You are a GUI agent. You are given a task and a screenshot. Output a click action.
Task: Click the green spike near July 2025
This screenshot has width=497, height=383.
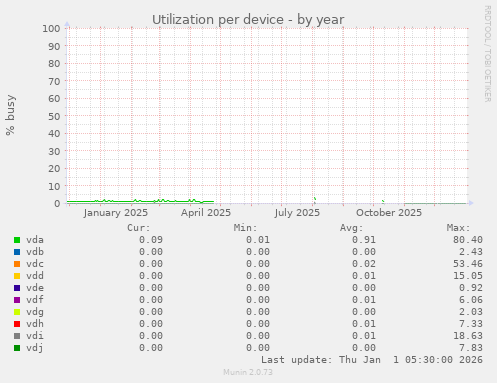pos(315,199)
